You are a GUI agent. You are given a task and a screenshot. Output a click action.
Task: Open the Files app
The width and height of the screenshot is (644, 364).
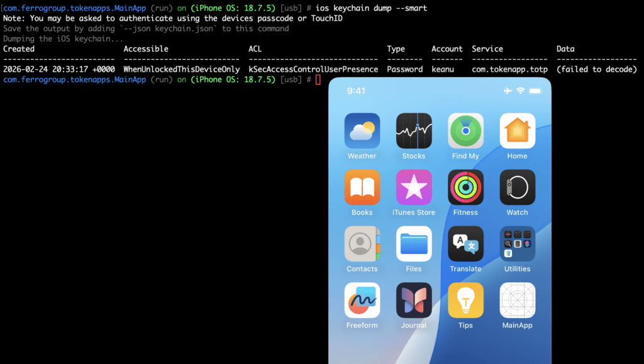tap(414, 244)
